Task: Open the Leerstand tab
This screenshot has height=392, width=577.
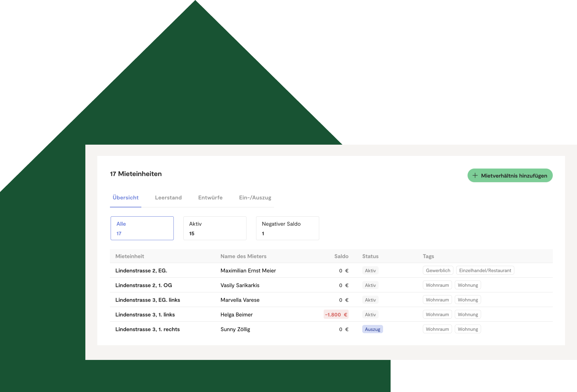Action: pyautogui.click(x=168, y=198)
